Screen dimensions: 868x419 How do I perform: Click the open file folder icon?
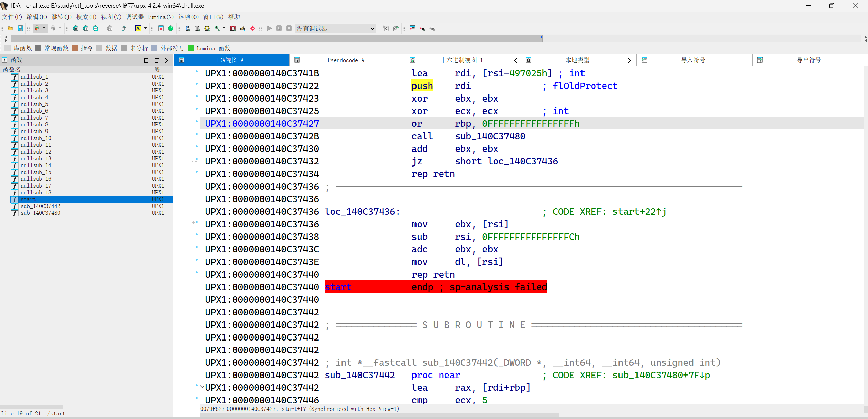[10, 28]
